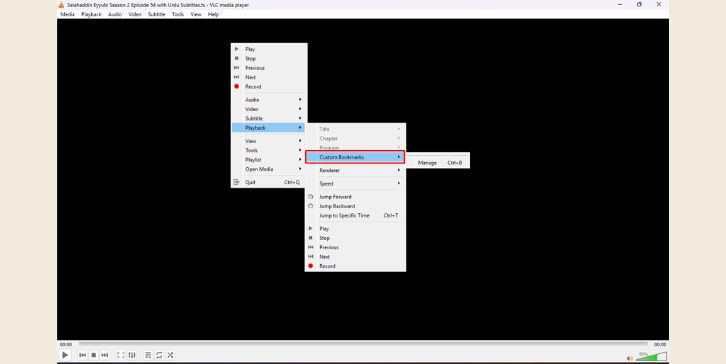Click the greyed Title entry in the Playback submenu
726x364 pixels.
[355, 129]
